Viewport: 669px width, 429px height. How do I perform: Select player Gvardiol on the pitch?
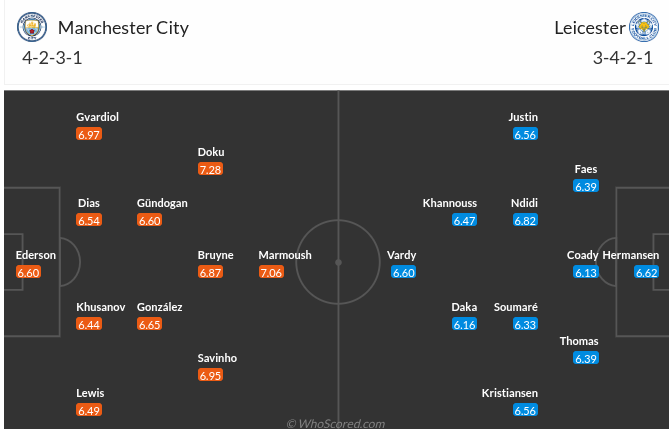[97, 117]
